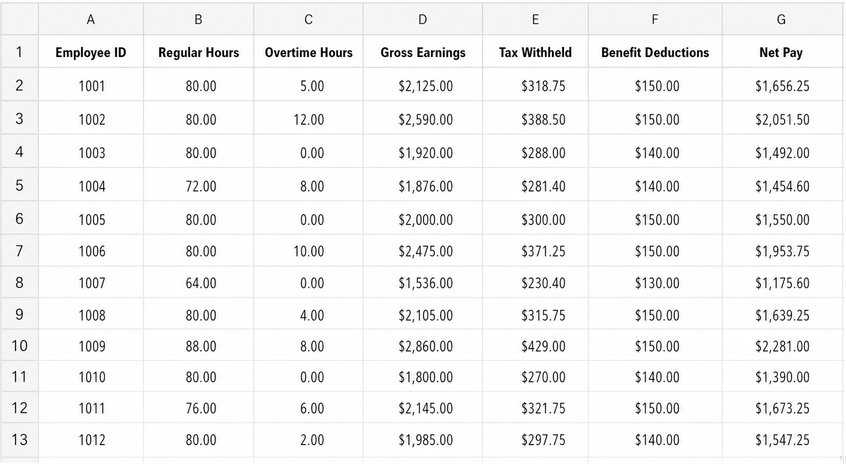Select column E header
The width and height of the screenshot is (846, 464).
[535, 19]
